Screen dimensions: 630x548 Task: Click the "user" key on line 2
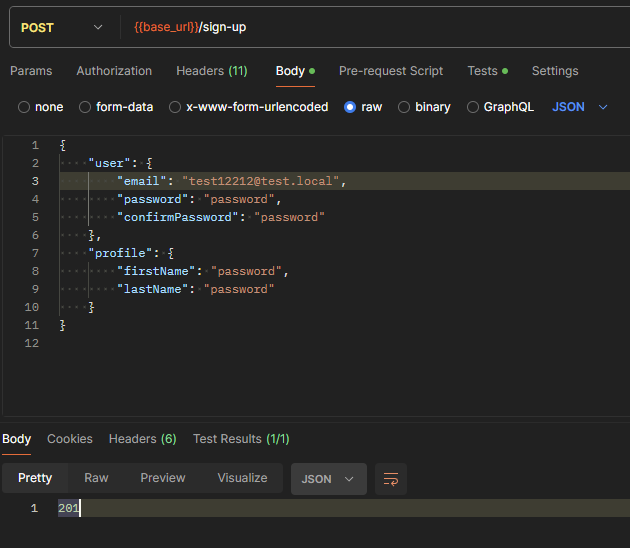109,163
